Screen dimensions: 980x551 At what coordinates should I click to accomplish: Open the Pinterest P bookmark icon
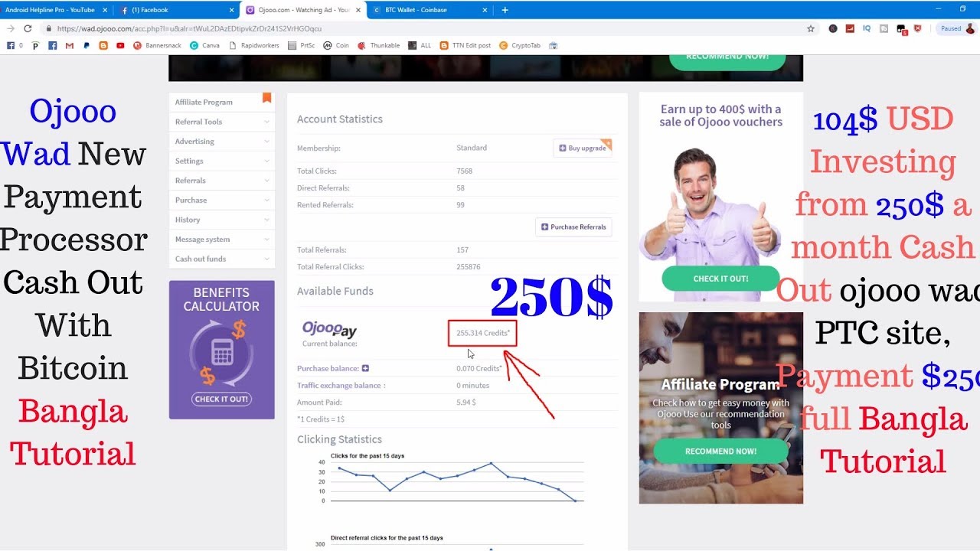[x=36, y=45]
